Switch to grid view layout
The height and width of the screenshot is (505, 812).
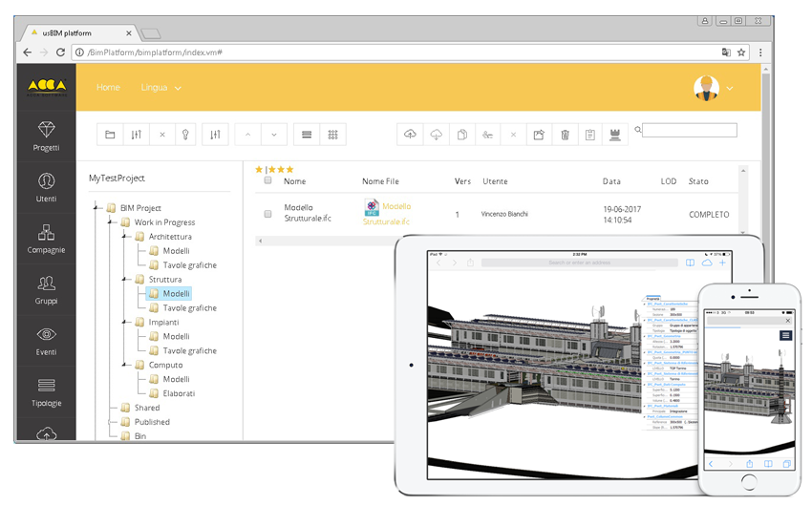[333, 135]
